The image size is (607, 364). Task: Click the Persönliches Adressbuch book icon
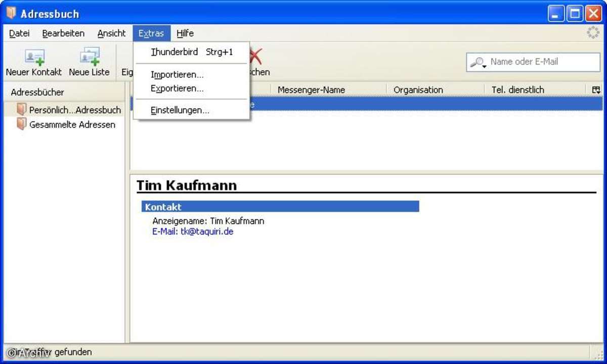click(x=21, y=109)
